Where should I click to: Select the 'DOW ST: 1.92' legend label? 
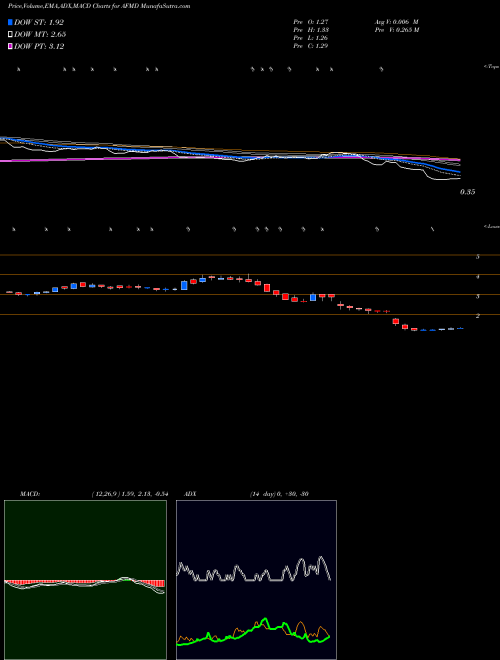click(x=39, y=22)
